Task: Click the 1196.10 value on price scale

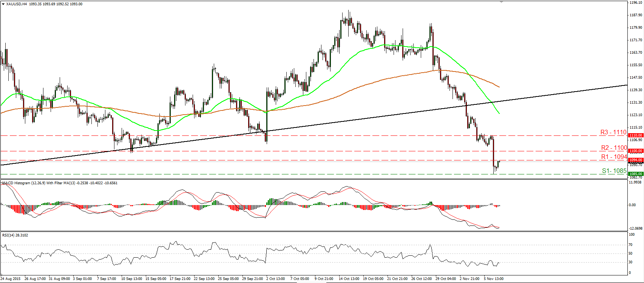Action: click(x=636, y=3)
